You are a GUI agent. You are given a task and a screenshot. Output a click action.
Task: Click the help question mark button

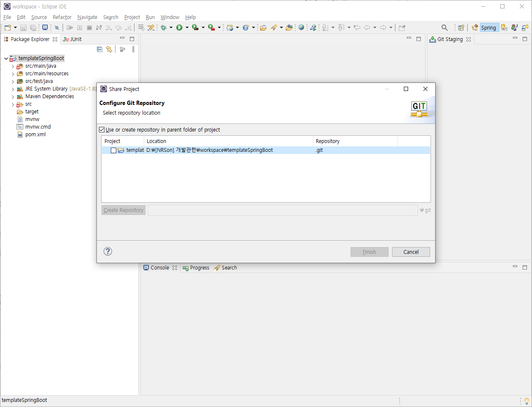(x=107, y=251)
